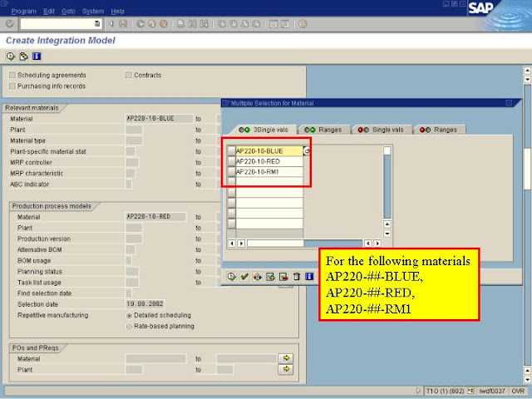Click the trash can Delete All icon in dialog
Image resolution: width=532 pixels, height=399 pixels.
pos(296,277)
